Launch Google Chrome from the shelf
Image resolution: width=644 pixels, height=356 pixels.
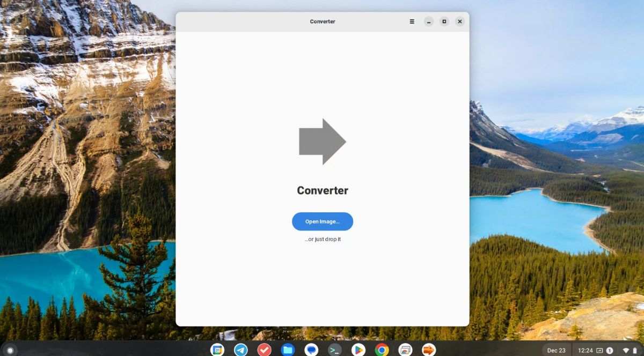[380, 349]
